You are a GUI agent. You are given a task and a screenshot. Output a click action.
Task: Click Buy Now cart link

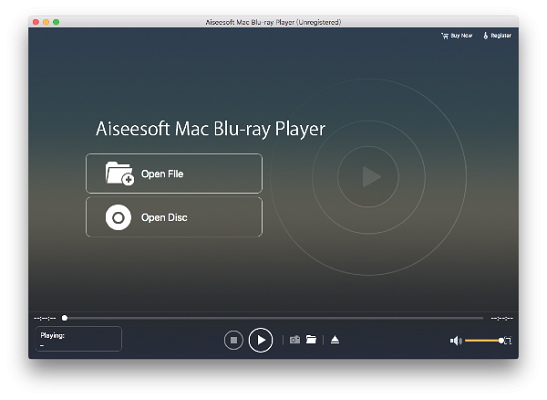pos(457,36)
